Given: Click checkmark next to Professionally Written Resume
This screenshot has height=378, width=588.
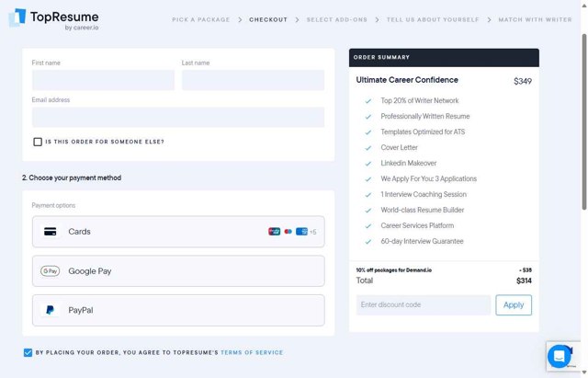Looking at the screenshot, I should 368,117.
